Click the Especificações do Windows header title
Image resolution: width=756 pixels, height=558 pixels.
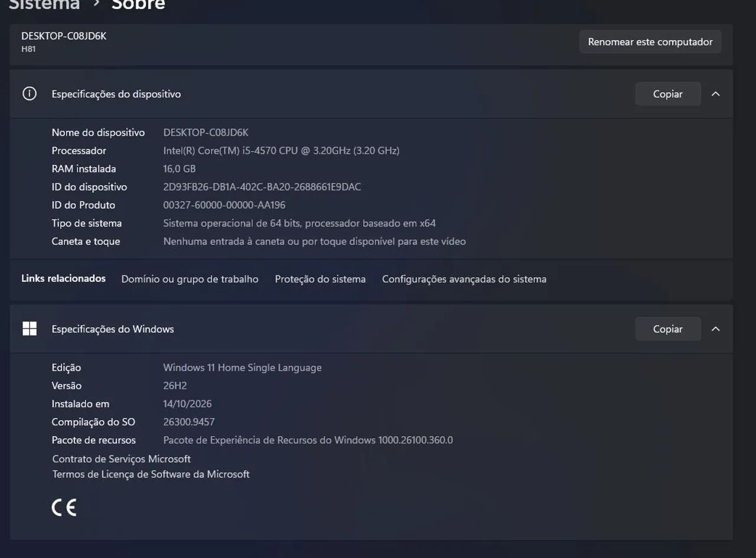[113, 329]
